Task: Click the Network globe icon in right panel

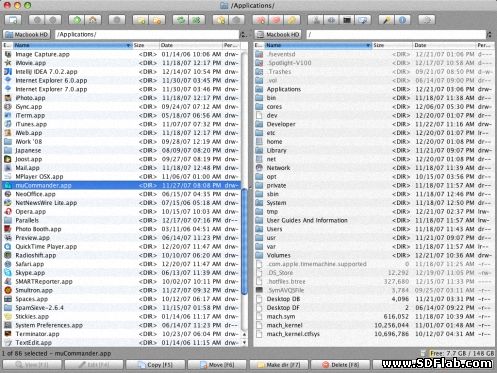Action: 259,168
